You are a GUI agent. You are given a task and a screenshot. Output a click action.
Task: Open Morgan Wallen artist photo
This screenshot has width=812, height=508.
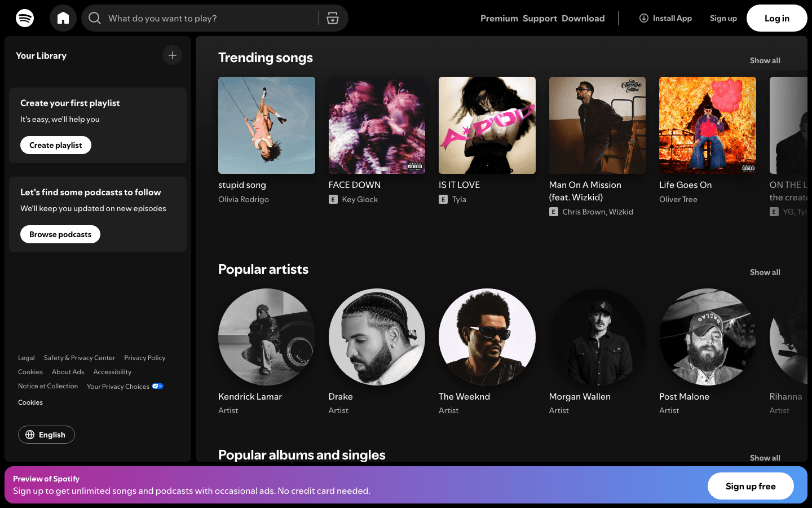(597, 337)
